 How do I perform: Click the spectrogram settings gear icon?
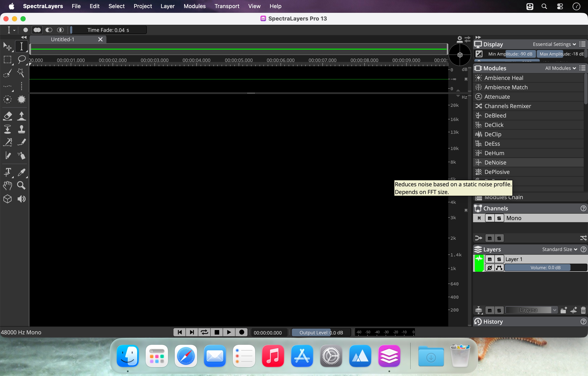point(460,39)
